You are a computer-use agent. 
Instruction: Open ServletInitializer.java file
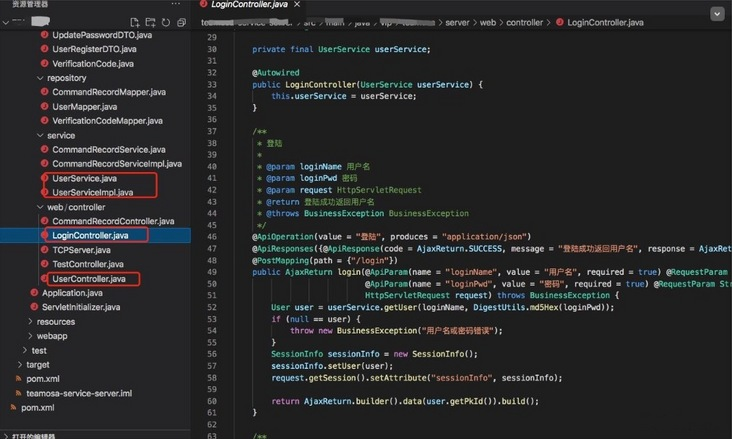(81, 307)
